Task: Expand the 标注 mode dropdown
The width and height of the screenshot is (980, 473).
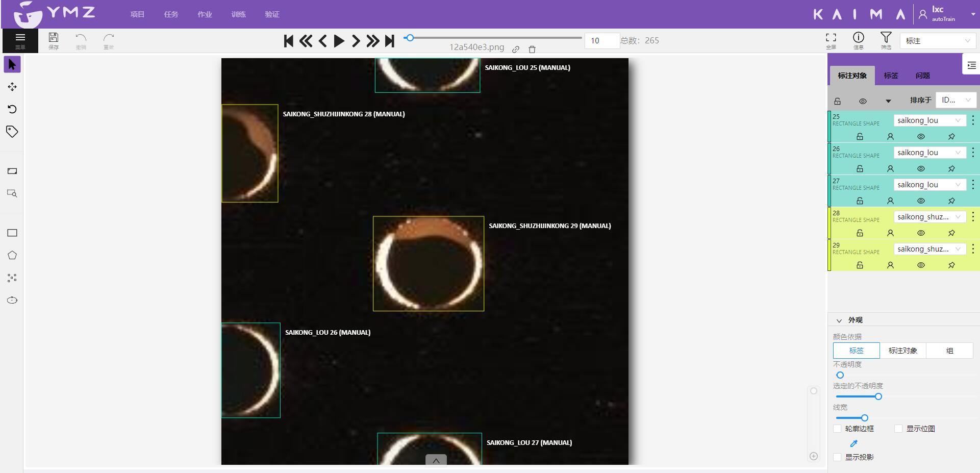Action: point(938,41)
